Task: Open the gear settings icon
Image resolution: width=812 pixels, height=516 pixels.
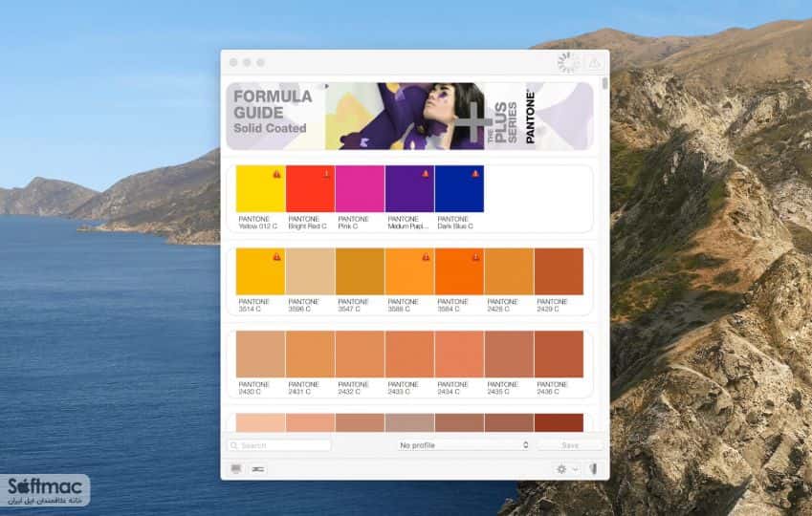Action: (x=561, y=469)
